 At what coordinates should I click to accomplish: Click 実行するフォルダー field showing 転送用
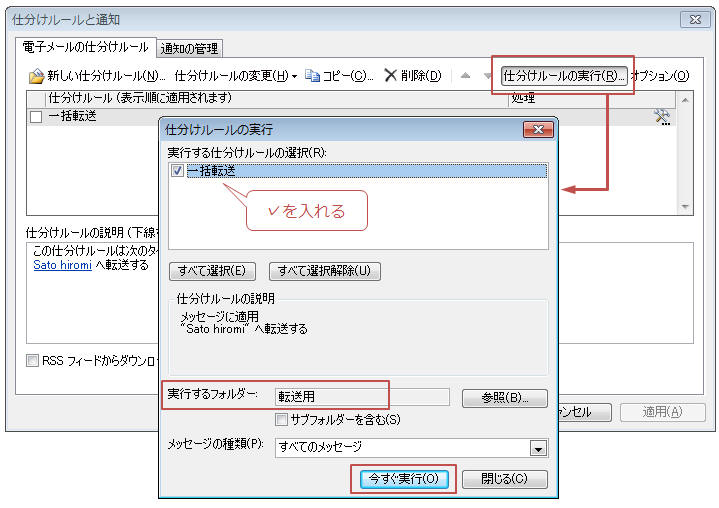pos(362,397)
